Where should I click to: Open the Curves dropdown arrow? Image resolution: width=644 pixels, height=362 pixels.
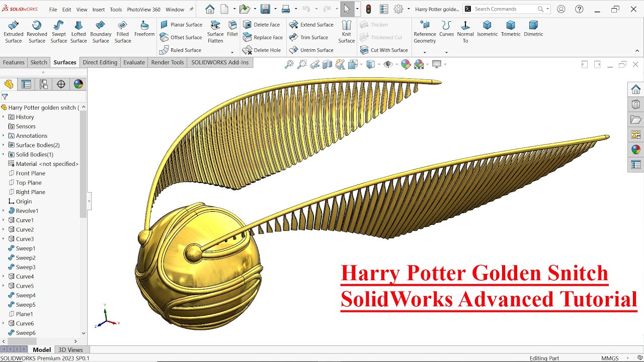[x=446, y=52]
